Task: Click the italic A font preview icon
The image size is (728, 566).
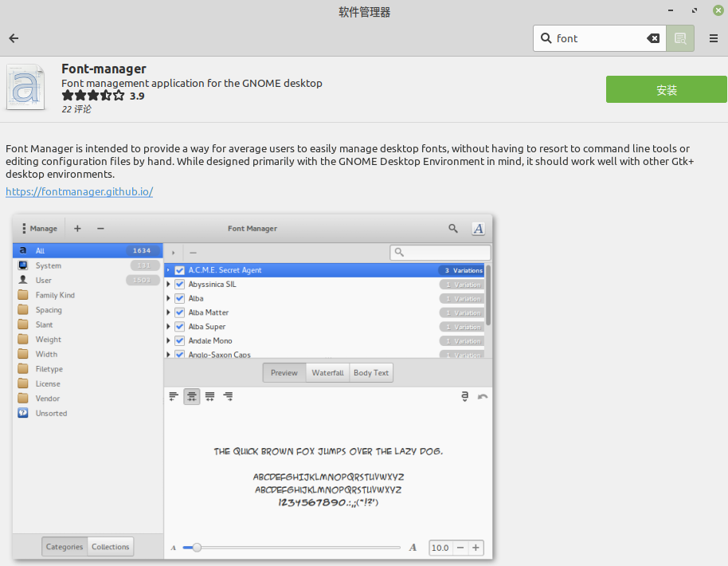Action: pyautogui.click(x=478, y=228)
